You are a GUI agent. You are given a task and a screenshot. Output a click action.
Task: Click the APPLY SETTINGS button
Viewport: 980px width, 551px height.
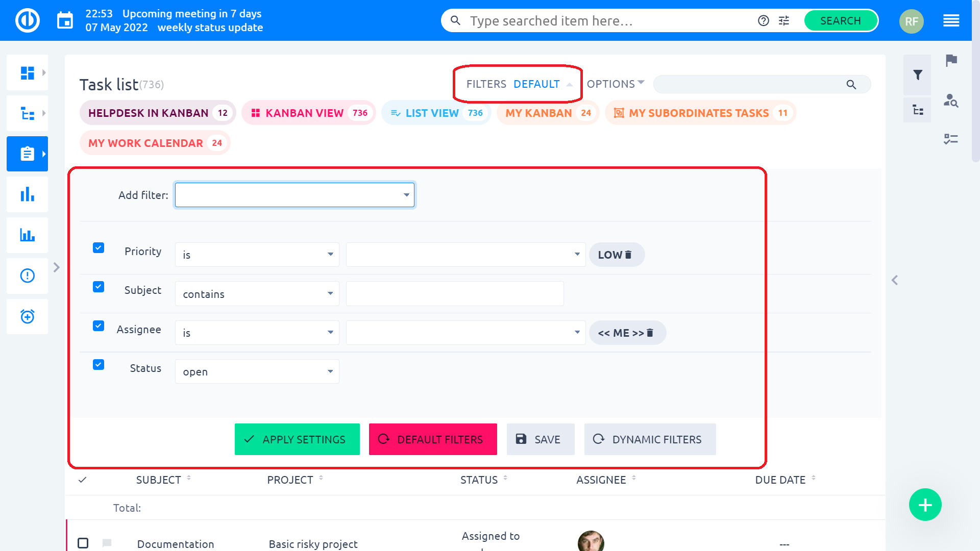point(297,439)
